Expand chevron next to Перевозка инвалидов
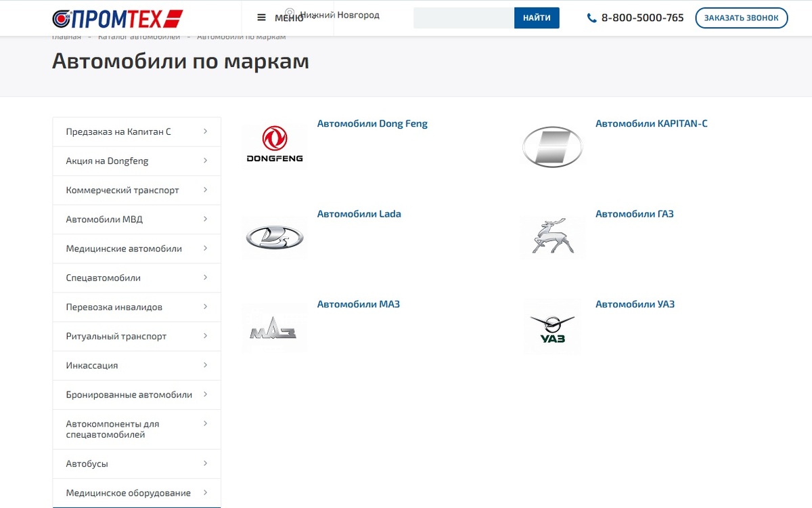 click(205, 306)
